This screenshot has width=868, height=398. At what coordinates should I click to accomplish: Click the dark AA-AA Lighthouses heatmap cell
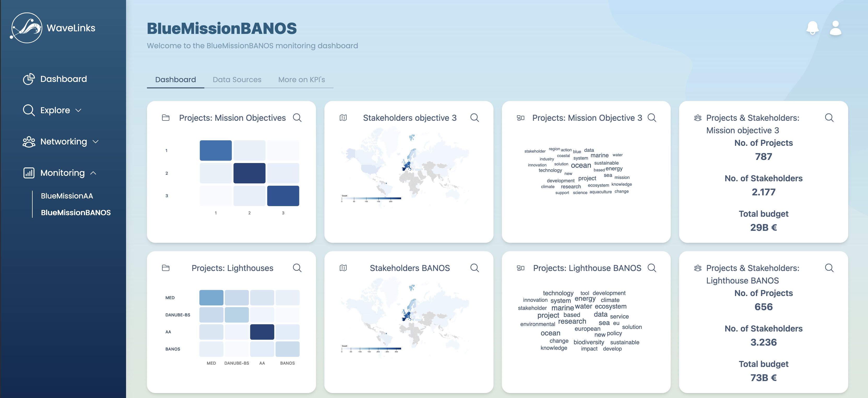pos(262,332)
